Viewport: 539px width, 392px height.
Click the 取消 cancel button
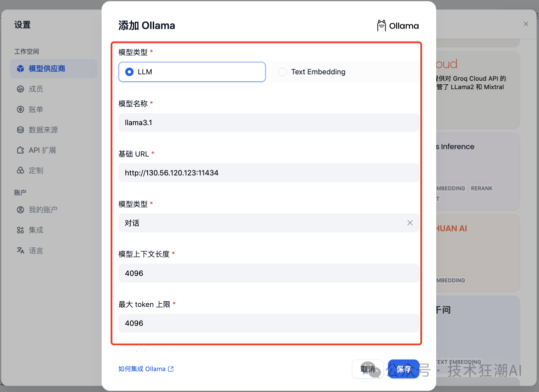(x=368, y=369)
